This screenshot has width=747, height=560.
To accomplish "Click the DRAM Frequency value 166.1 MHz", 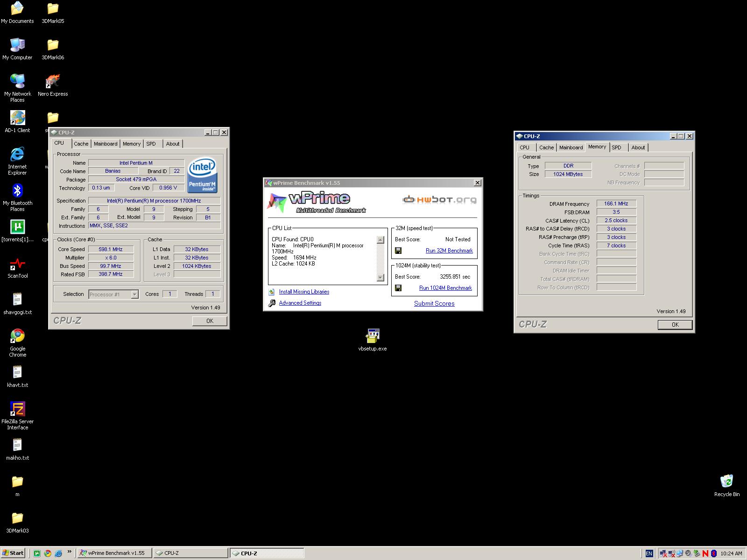I will (x=616, y=203).
